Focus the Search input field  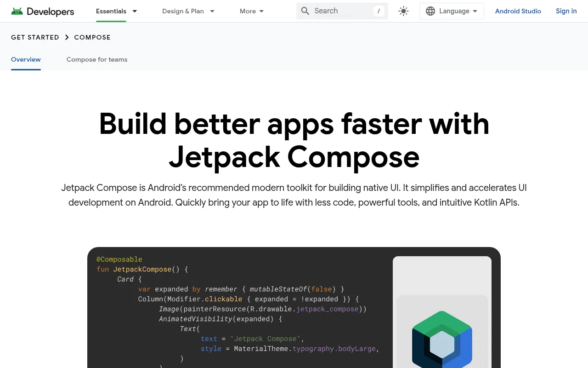[342, 11]
